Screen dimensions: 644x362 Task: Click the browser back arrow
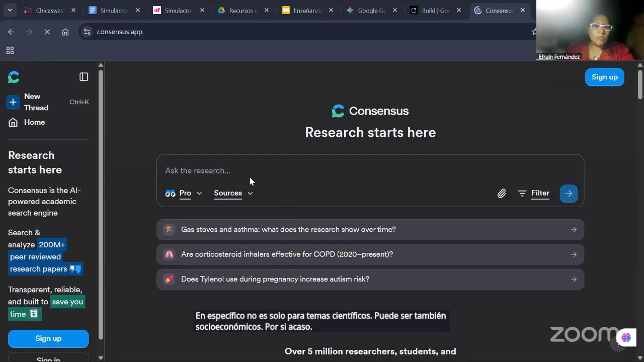point(11,32)
